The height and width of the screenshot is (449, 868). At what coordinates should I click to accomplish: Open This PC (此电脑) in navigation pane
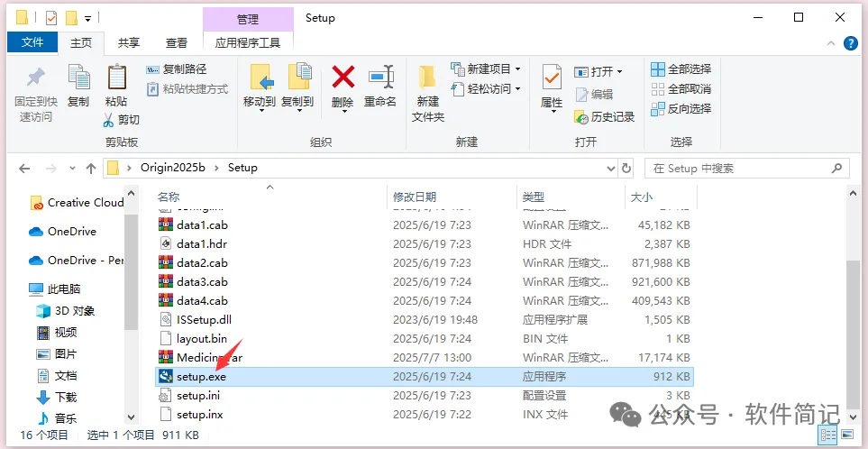click(54, 289)
